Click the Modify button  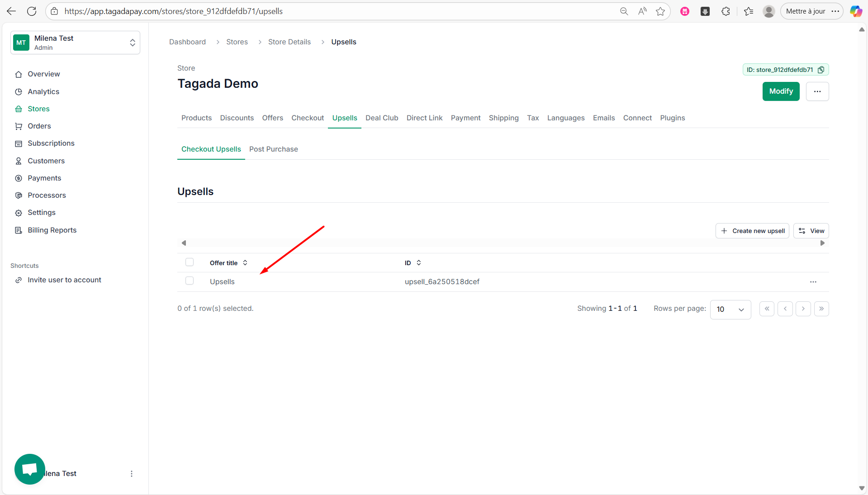781,91
